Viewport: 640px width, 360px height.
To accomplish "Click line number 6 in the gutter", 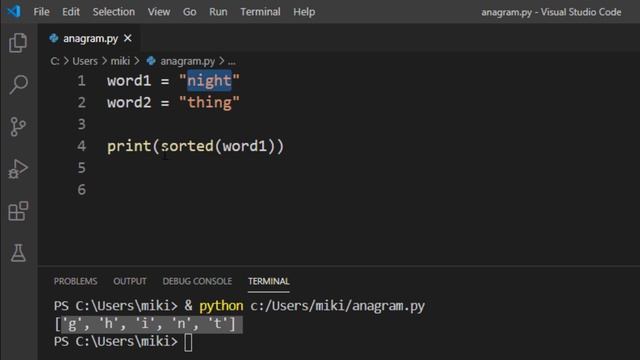I will pyautogui.click(x=82, y=189).
